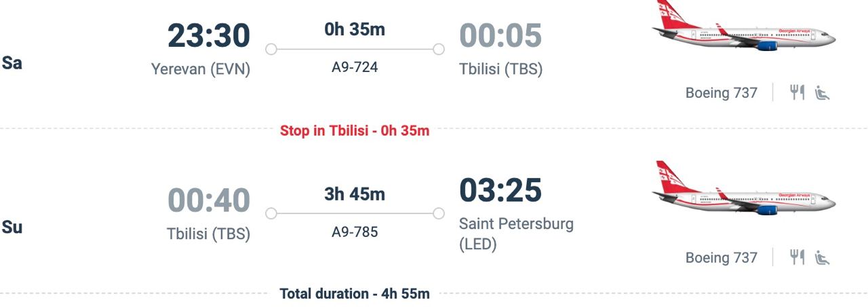The width and height of the screenshot is (868, 307).
Task: Select the Yerevan (EVN) airport label
Action: [x=201, y=69]
